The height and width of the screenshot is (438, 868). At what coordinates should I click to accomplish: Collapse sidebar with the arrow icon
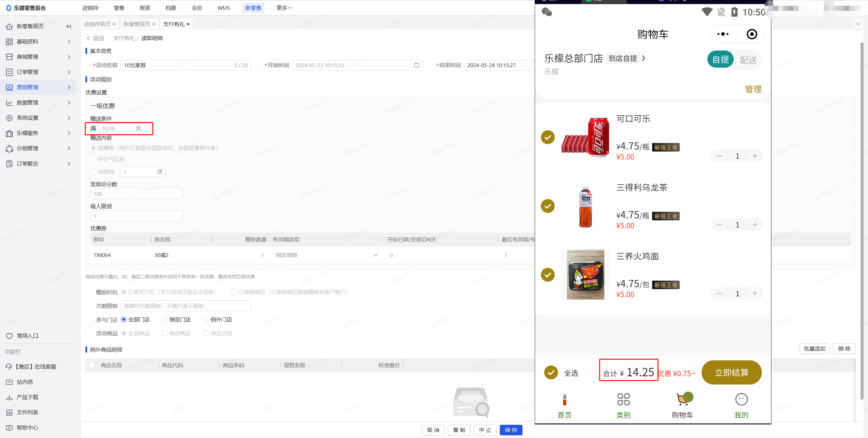[69, 26]
